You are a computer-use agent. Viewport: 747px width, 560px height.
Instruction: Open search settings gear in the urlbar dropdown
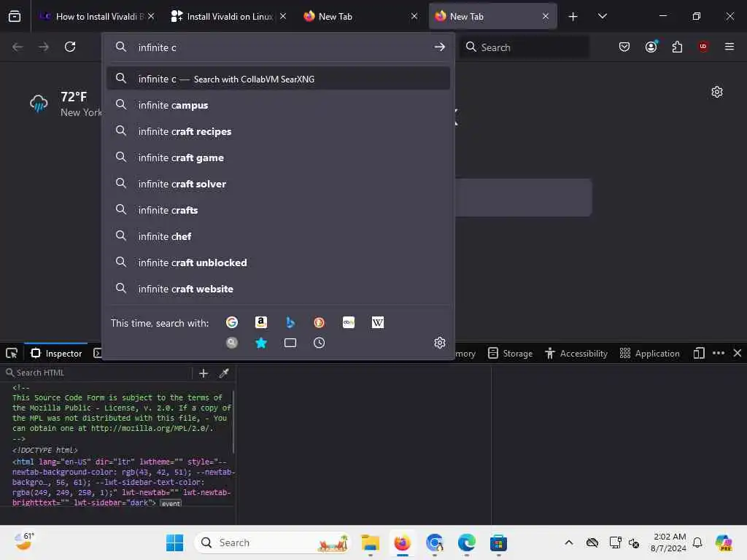pos(440,343)
